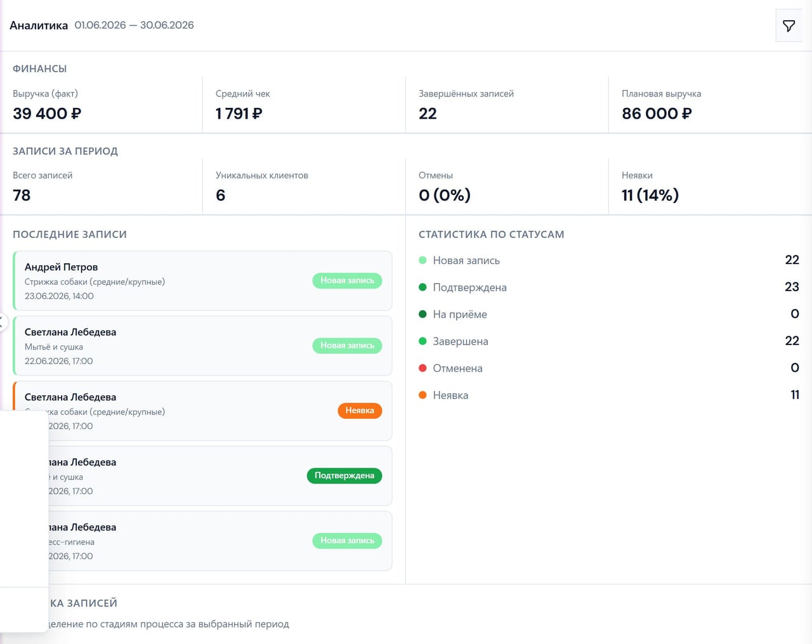812x644 pixels.
Task: Click Отмены value 0 (0%)
Action: coord(445,195)
